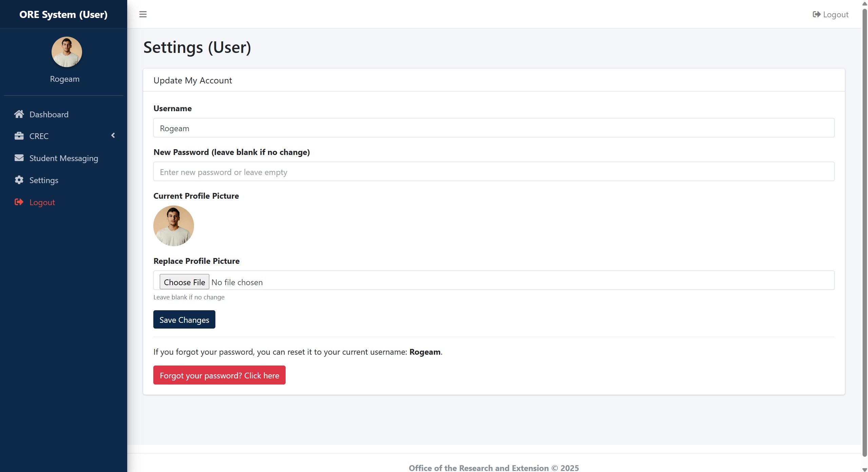This screenshot has height=472, width=868.
Task: Click the sidebar profile avatar
Action: (66, 52)
